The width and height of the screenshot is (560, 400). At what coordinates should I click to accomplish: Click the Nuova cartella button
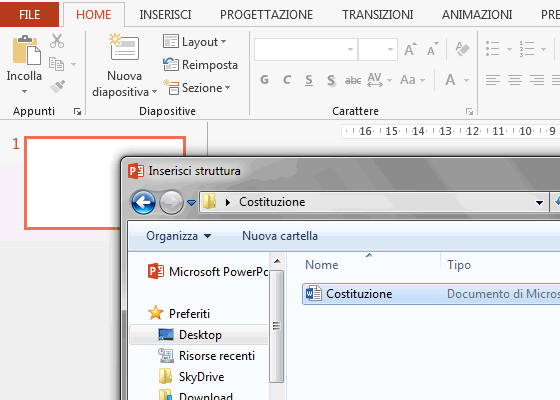tap(280, 236)
